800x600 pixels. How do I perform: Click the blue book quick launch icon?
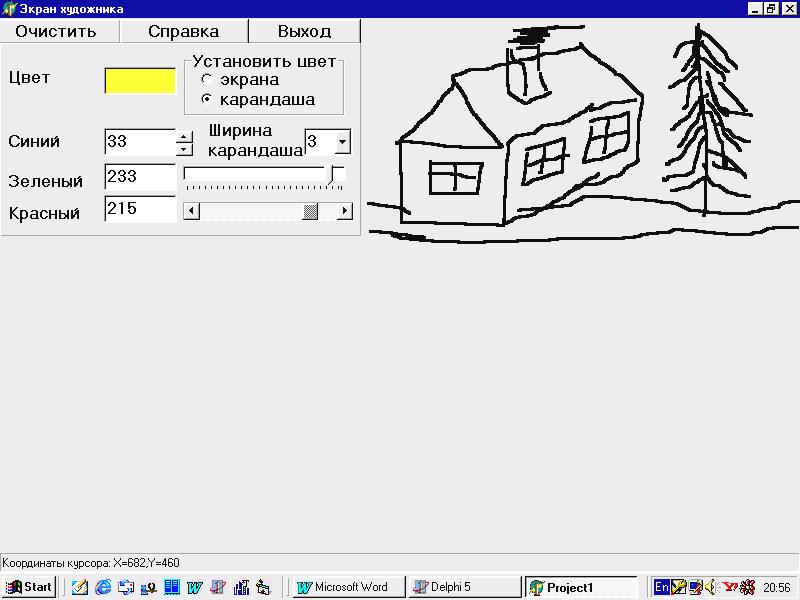click(171, 587)
